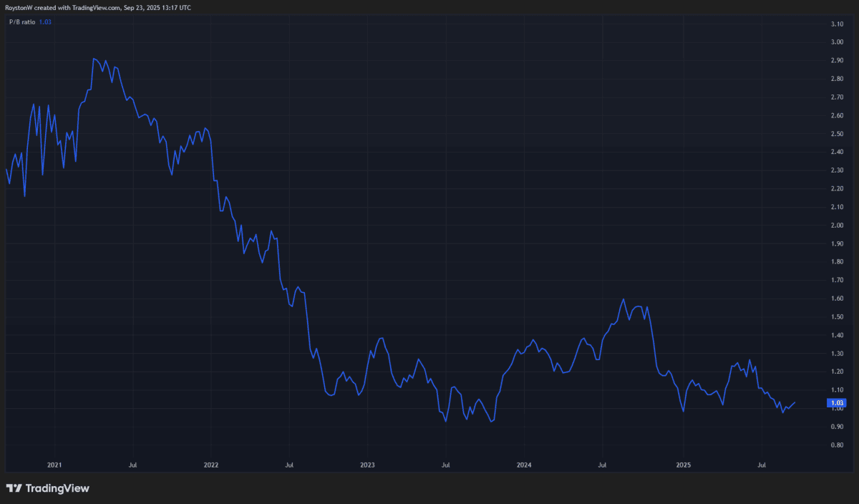Click the 3.10 price scale label

(837, 24)
